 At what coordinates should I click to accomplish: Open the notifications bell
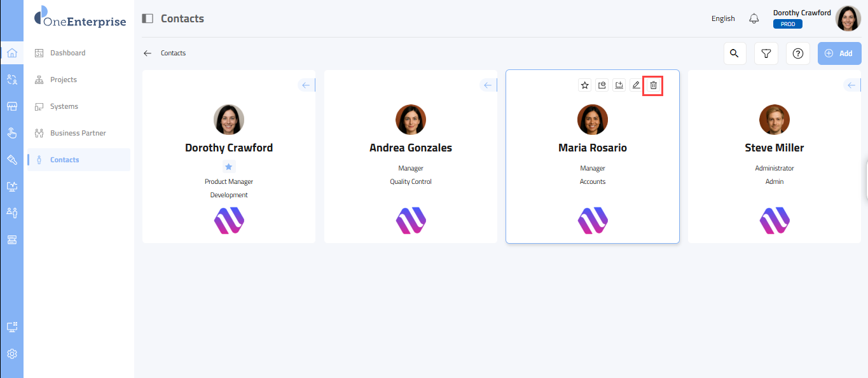754,18
